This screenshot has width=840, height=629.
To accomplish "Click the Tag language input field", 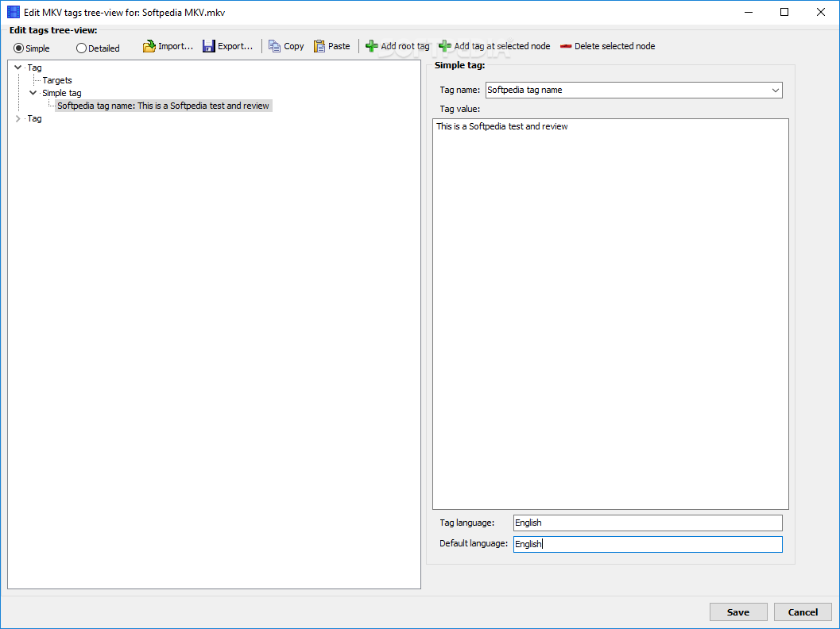I will [648, 523].
